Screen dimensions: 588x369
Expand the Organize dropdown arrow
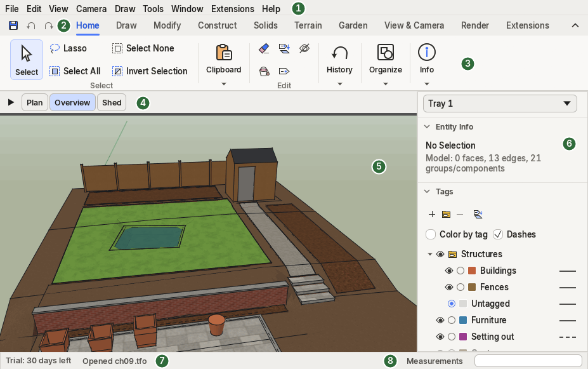point(386,84)
